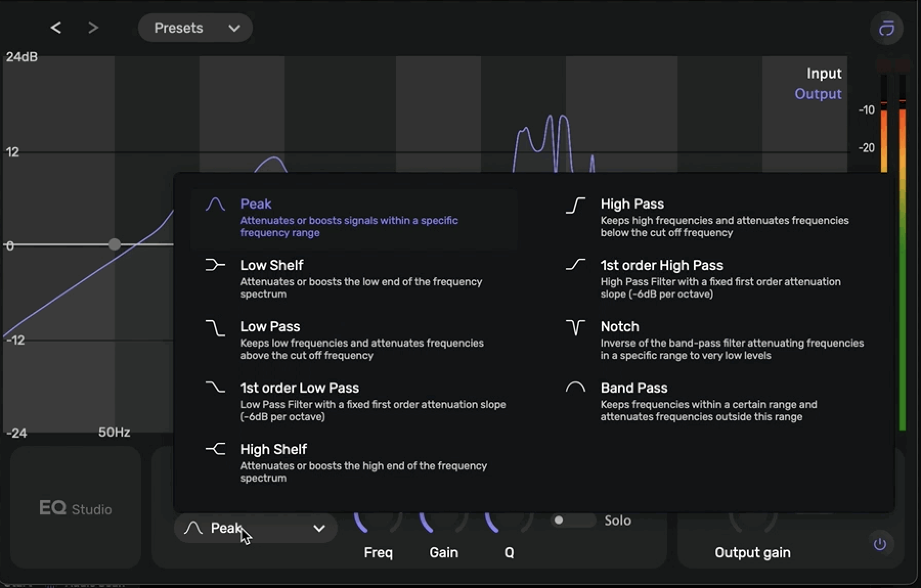Image resolution: width=921 pixels, height=588 pixels.
Task: Choose the High Shelf filter
Action: (354, 463)
